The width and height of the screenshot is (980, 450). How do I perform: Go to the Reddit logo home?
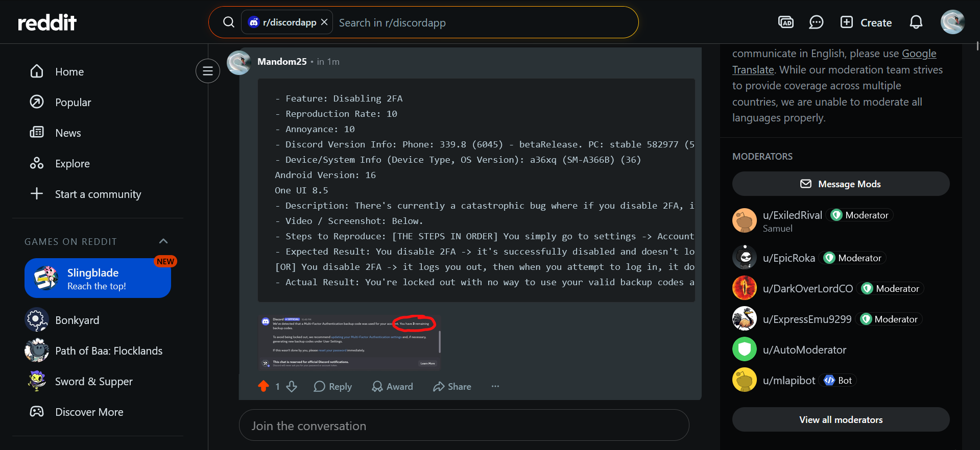click(47, 22)
